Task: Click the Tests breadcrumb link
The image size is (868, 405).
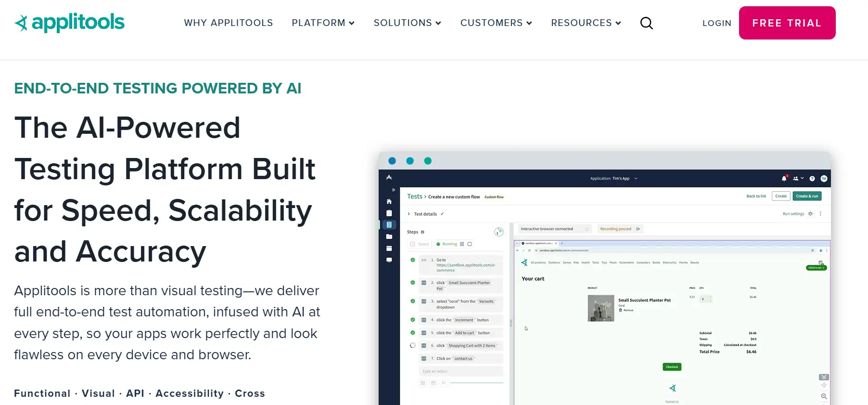Action: coord(415,196)
